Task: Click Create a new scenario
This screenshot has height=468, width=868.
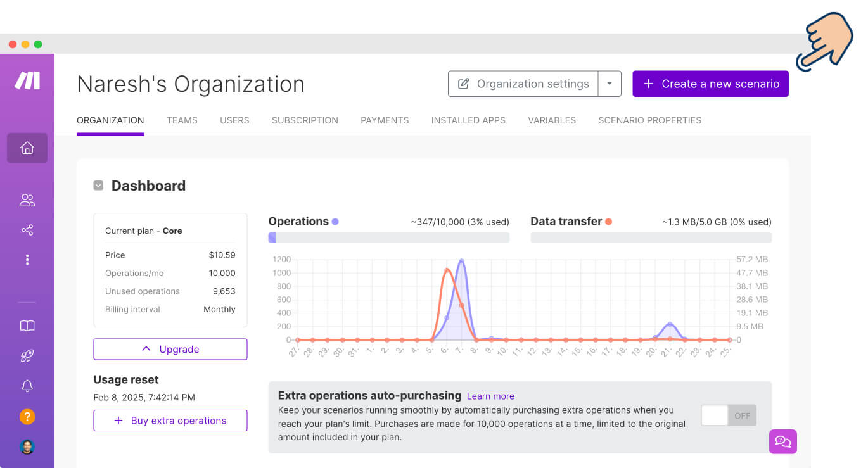Action: point(710,83)
